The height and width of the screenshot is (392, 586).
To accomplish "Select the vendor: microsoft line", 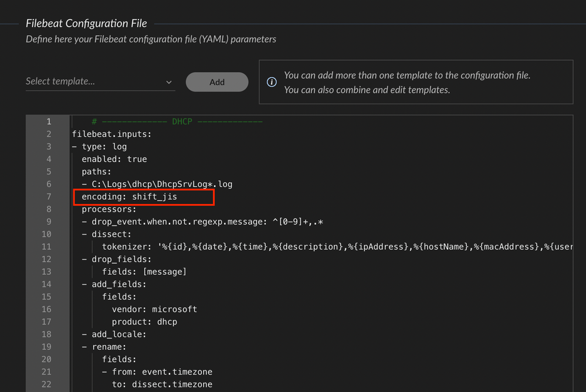I will pyautogui.click(x=154, y=309).
